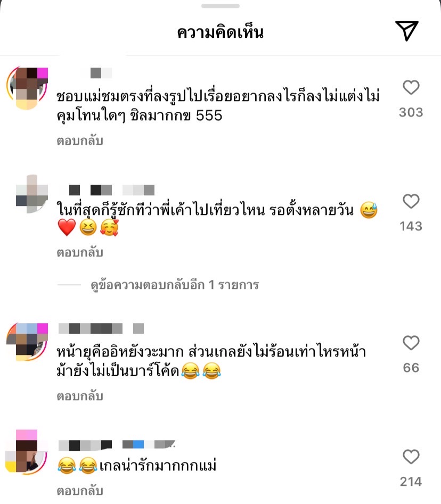Reply to the comment ending with 555

tap(80, 141)
